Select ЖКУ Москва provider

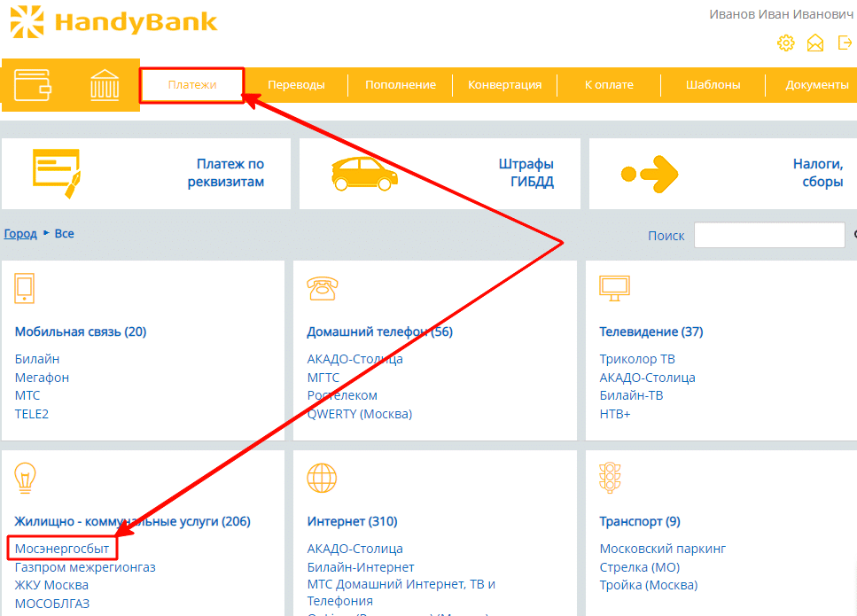tap(51, 585)
